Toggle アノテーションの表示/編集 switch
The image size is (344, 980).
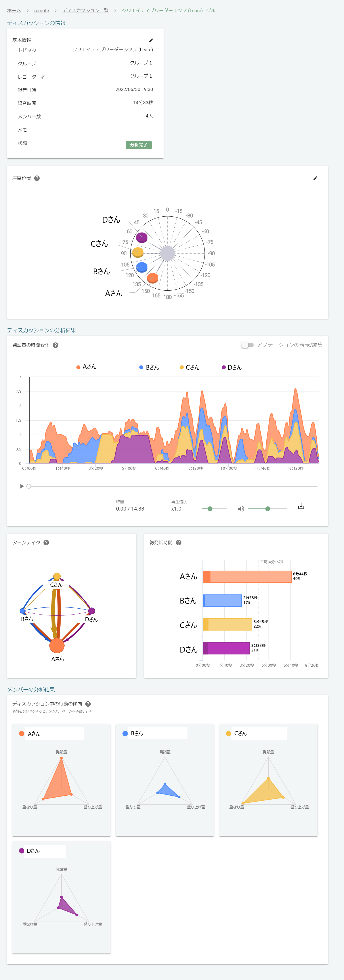pyautogui.click(x=247, y=345)
